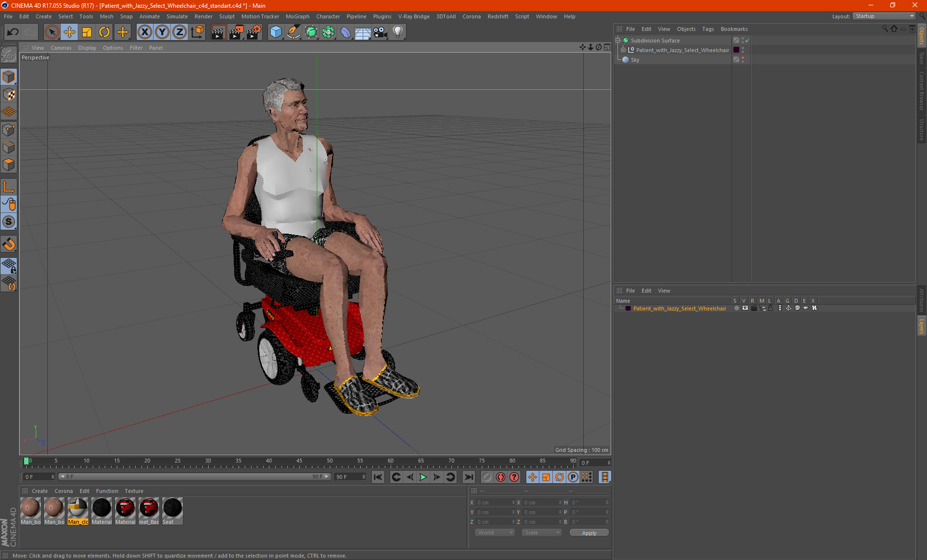Select the Move tool in toolbar
This screenshot has height=560, width=927.
pos(70,32)
